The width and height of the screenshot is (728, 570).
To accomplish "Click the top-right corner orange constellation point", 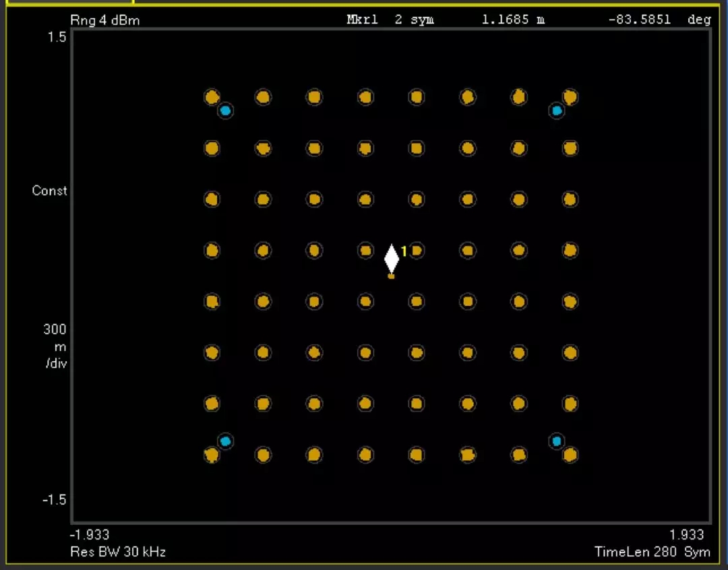I will (x=570, y=96).
